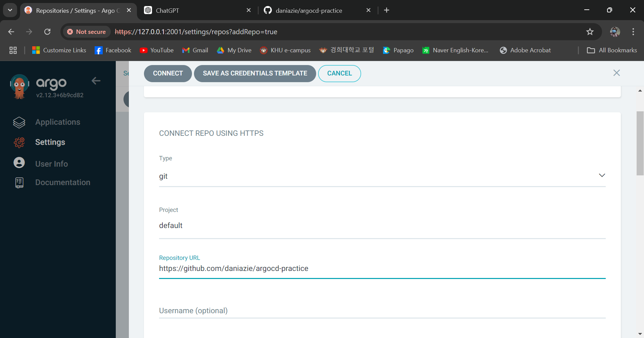Viewport: 644px width, 338px height.
Task: Open the Chrome profile avatar
Action: (x=614, y=32)
